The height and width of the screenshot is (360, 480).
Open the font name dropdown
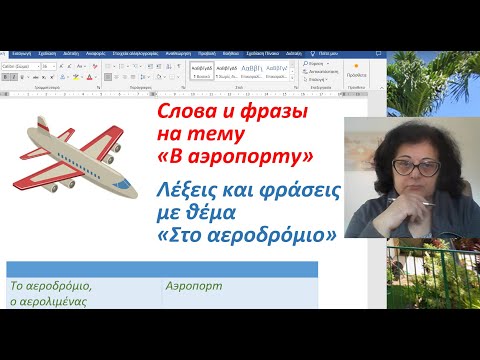(38, 66)
